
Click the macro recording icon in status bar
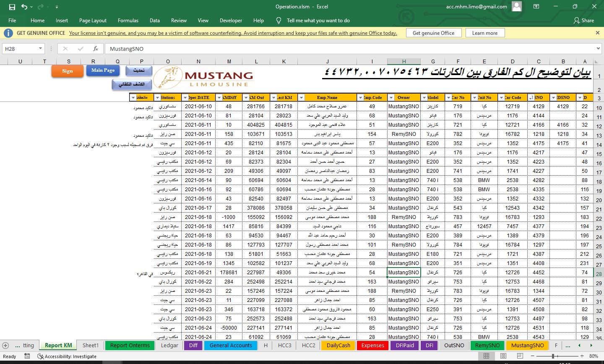[27, 356]
